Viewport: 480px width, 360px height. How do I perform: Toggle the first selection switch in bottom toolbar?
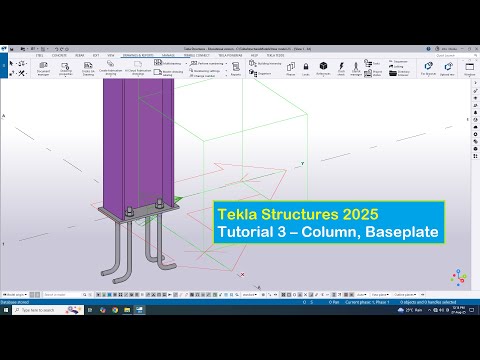(x=98, y=295)
